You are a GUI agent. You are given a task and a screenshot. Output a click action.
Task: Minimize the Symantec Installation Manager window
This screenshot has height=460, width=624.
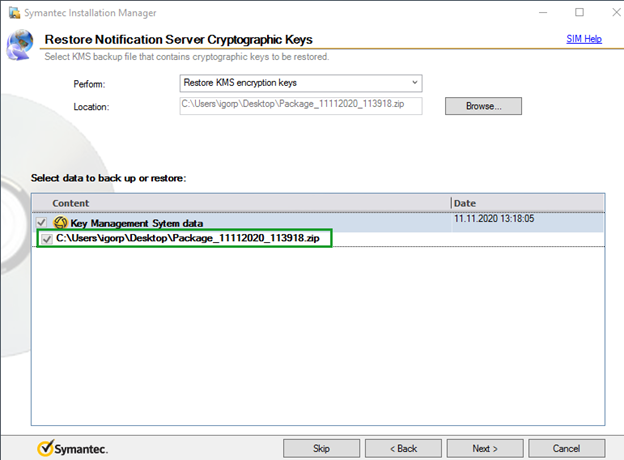tap(543, 12)
